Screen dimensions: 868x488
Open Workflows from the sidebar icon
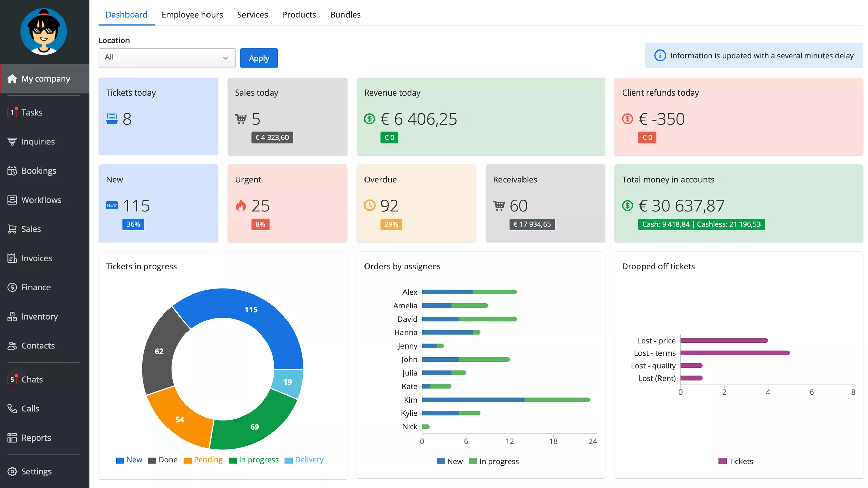(12, 200)
